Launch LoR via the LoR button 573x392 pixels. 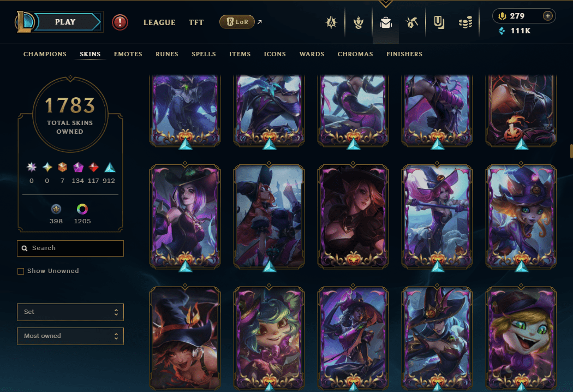point(237,22)
